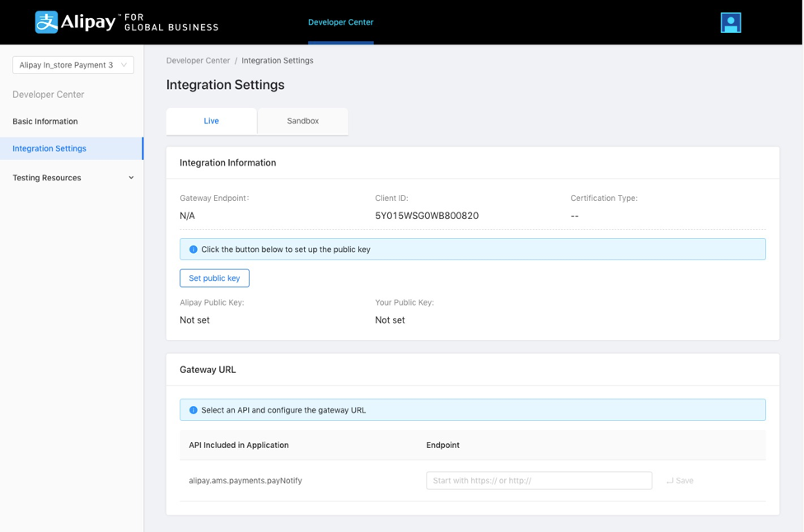This screenshot has width=804, height=532.
Task: Click the Client ID value 5Y015WSG0WB800820
Action: pyautogui.click(x=427, y=216)
